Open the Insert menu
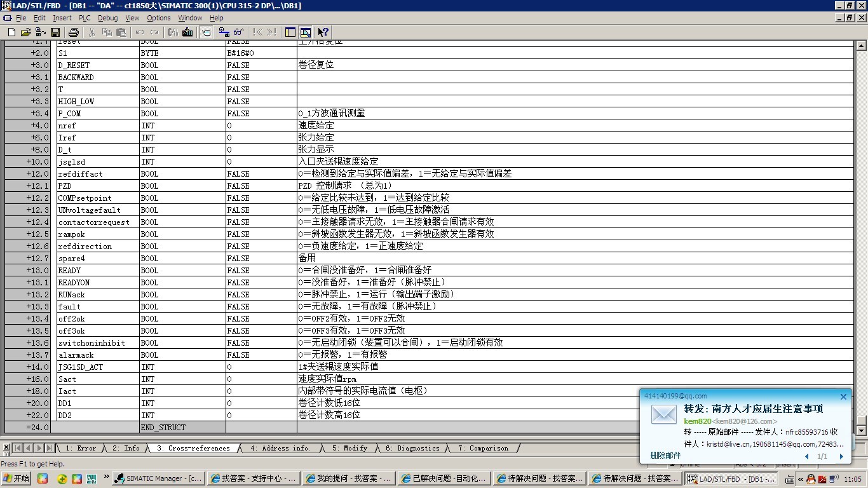 coord(62,18)
